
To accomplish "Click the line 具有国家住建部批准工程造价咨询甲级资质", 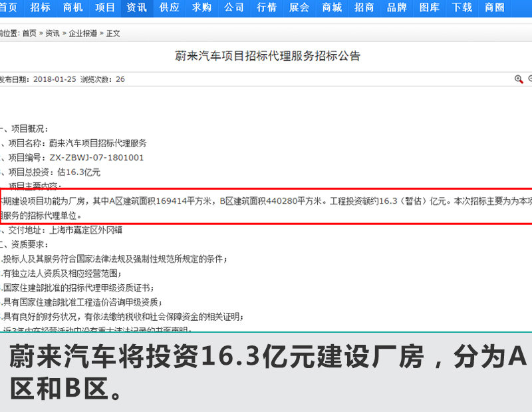I will click(x=81, y=302).
